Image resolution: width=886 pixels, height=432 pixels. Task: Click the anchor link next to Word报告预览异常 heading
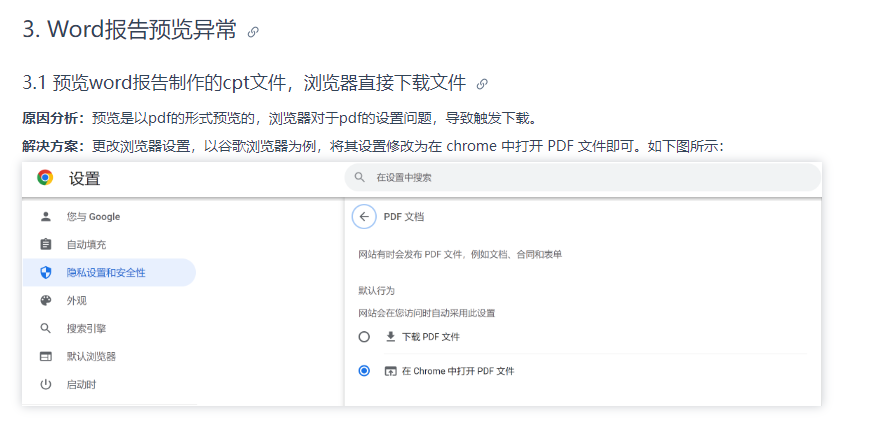[x=253, y=32]
